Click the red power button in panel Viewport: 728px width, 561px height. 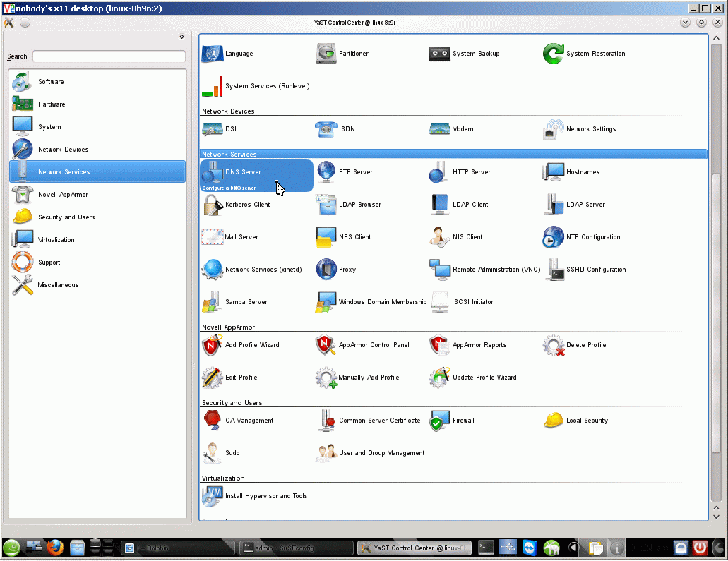pos(700,548)
